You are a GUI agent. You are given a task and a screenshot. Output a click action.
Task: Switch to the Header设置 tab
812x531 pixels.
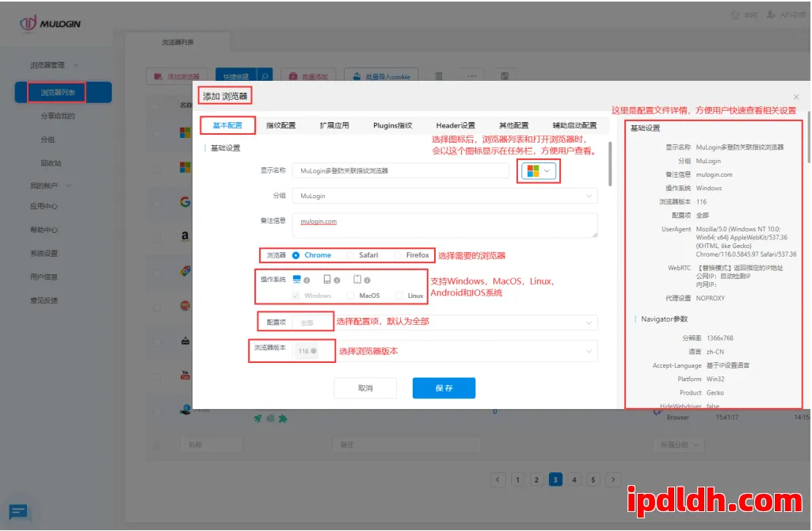tap(456, 125)
